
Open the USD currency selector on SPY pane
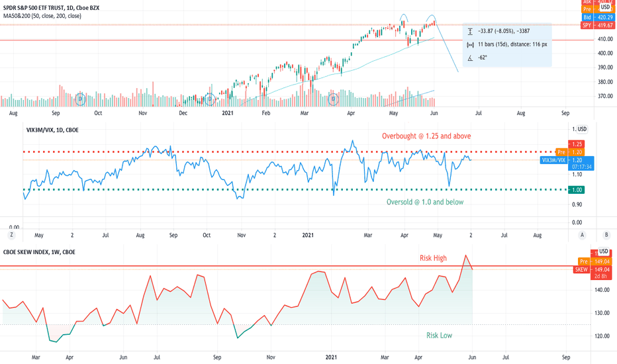click(x=605, y=7)
